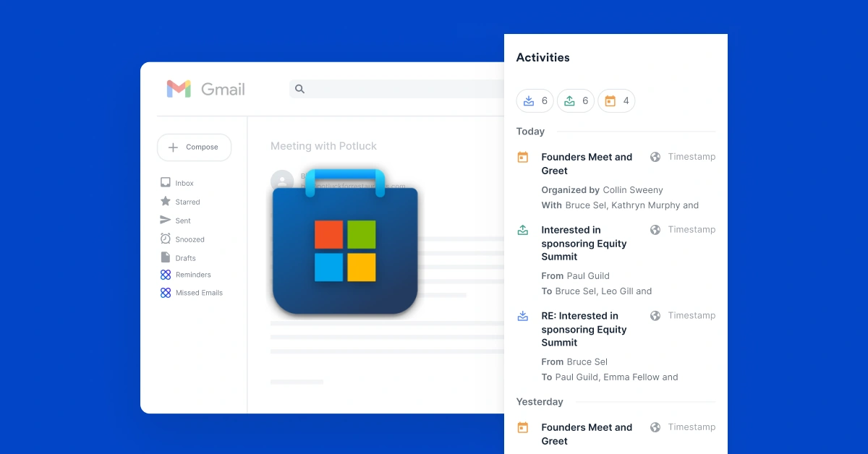Click 'From Bruce Sel' text

[x=574, y=362]
